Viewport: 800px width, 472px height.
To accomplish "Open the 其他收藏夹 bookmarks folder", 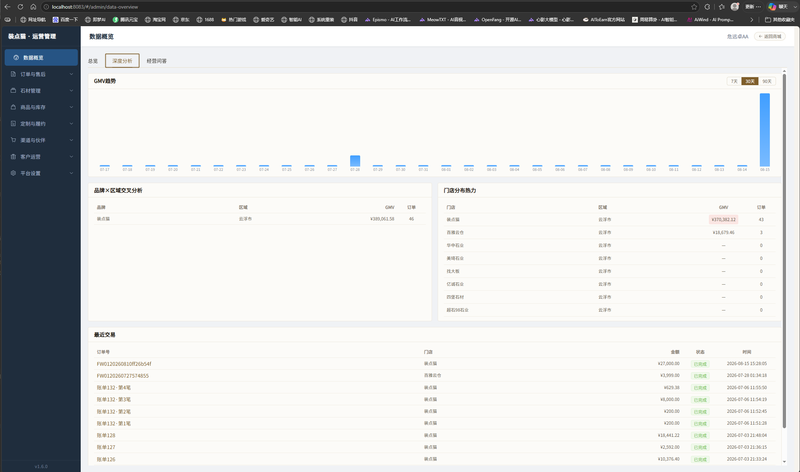I will (x=780, y=19).
